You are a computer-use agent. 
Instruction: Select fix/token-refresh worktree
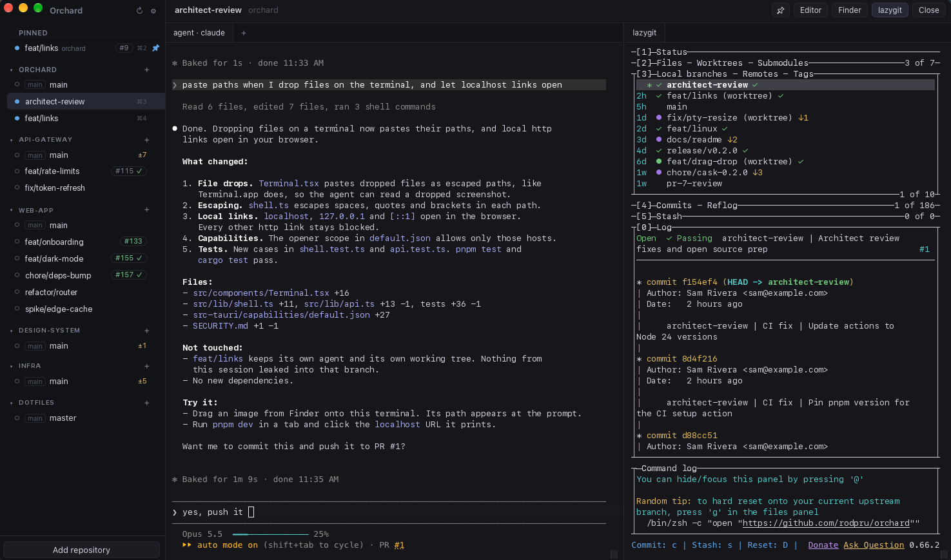point(55,188)
